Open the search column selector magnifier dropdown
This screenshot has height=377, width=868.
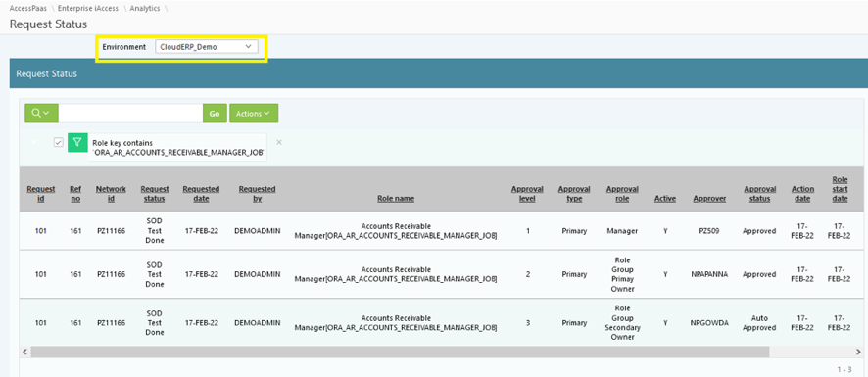[x=41, y=113]
